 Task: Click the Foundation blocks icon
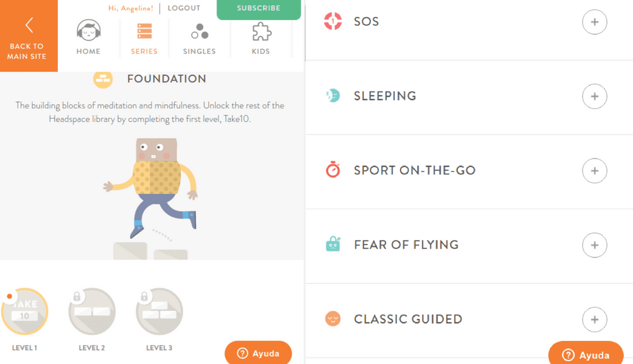click(103, 79)
